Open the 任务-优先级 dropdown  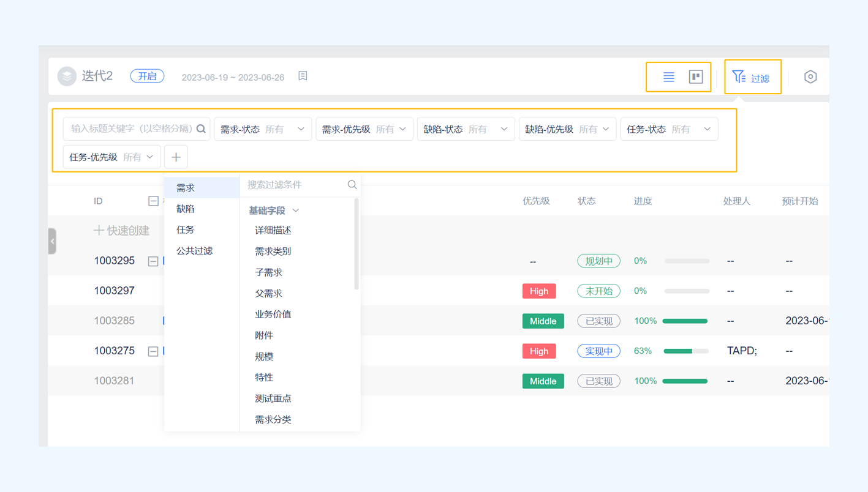pos(112,157)
